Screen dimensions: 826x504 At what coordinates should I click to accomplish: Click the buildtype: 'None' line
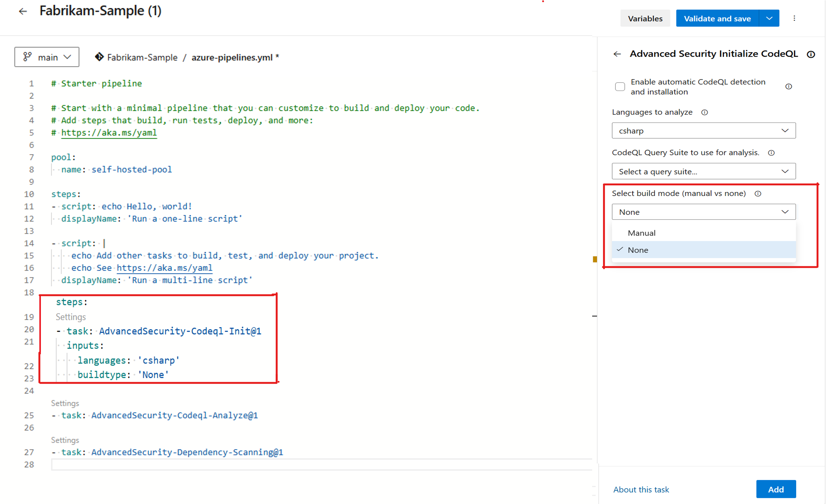point(123,375)
